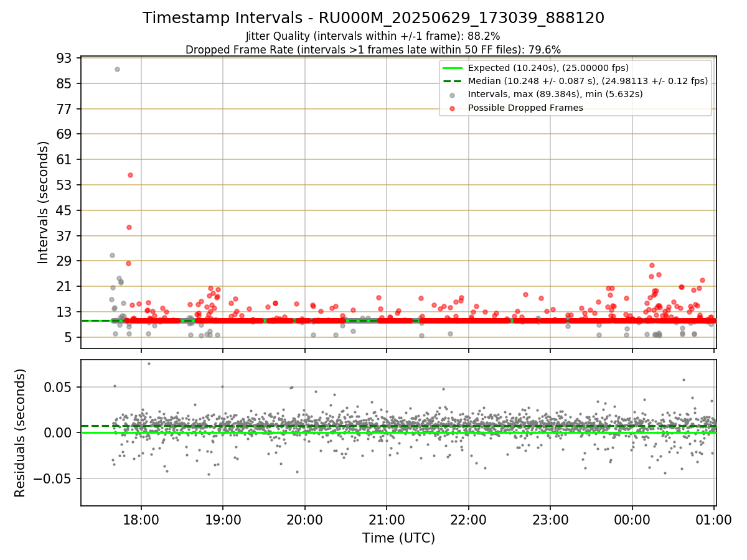Click the "Time (UTC)" x-axis label
Viewport: 747px width, 560px height.
pos(398,538)
